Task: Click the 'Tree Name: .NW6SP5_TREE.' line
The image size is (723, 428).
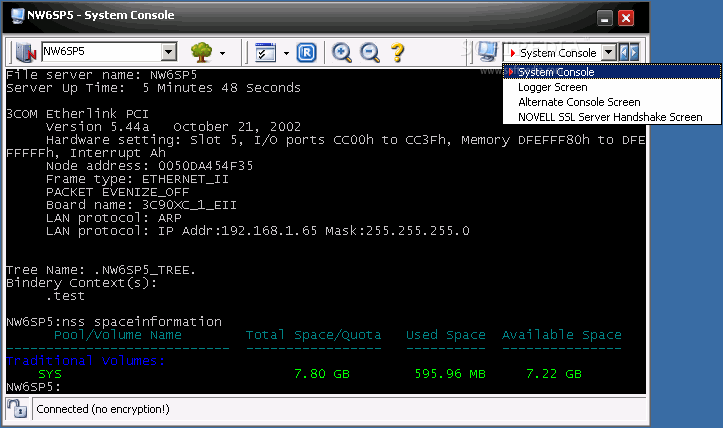Action: click(x=101, y=270)
